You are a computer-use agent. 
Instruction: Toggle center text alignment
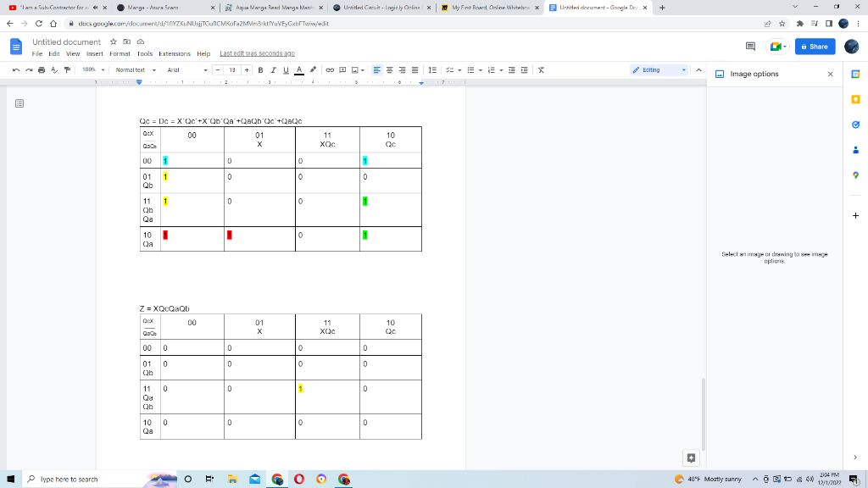point(389,70)
